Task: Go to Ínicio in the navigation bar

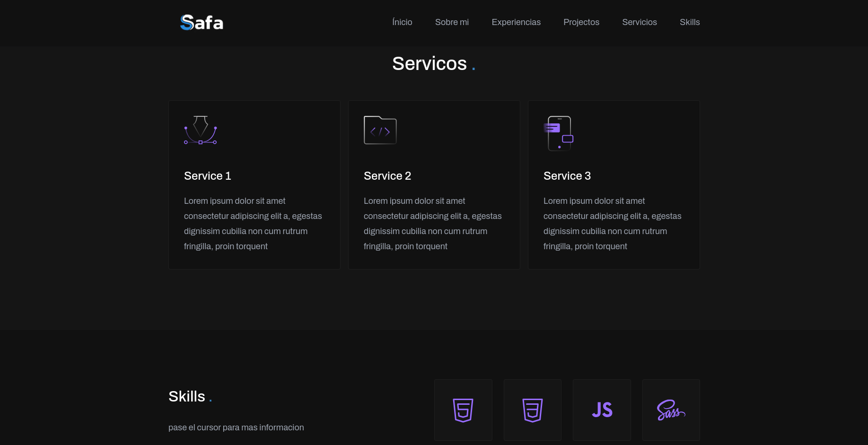Action: coord(402,22)
